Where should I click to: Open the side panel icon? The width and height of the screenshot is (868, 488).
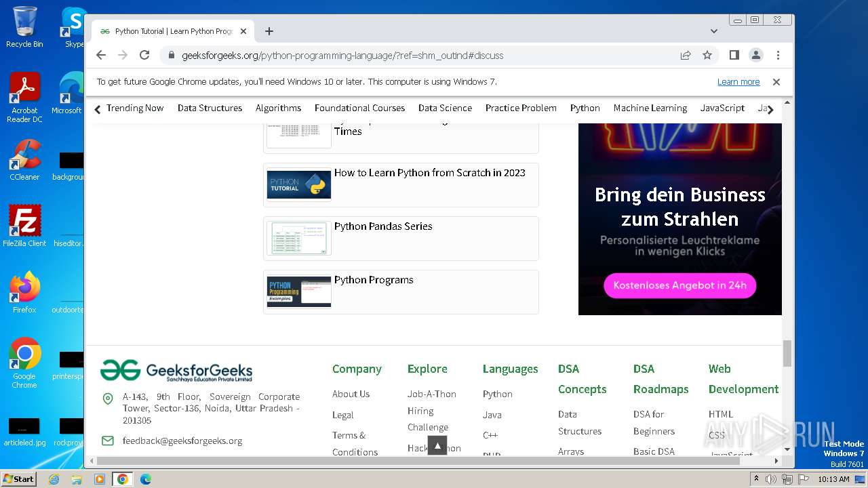point(734,55)
